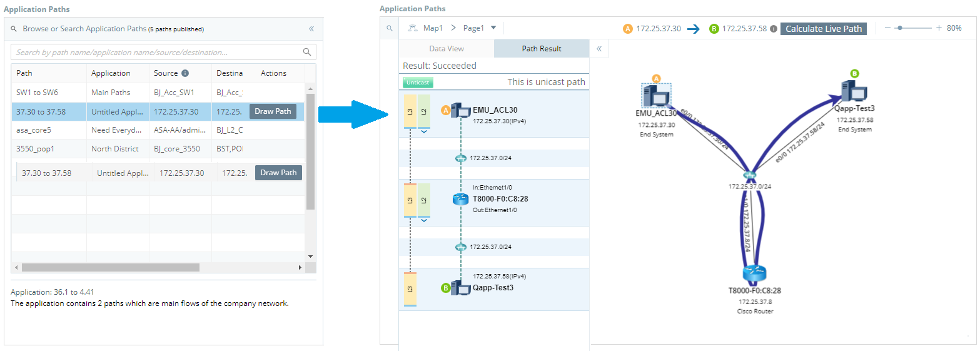This screenshot has width=980, height=351.
Task: Click the search magnifier in path search box
Action: click(x=307, y=53)
